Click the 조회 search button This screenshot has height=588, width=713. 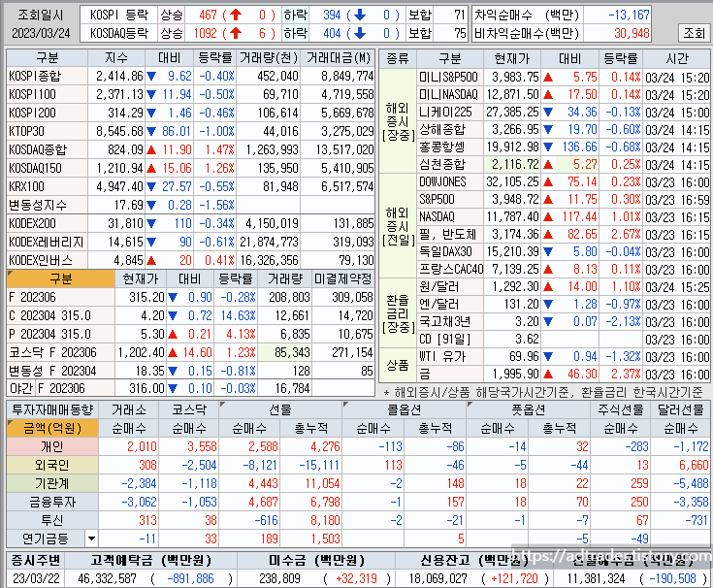click(694, 33)
